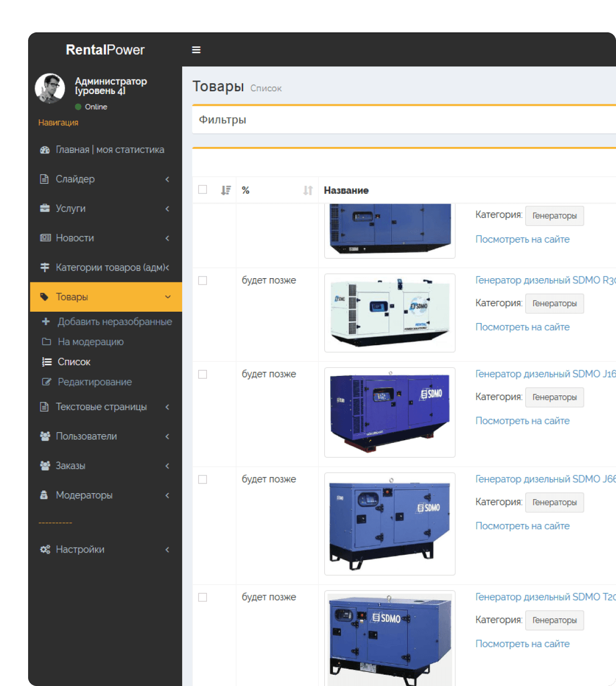Click the Генераторы category tag for SDMO R3
This screenshot has height=686, width=616.
point(554,304)
